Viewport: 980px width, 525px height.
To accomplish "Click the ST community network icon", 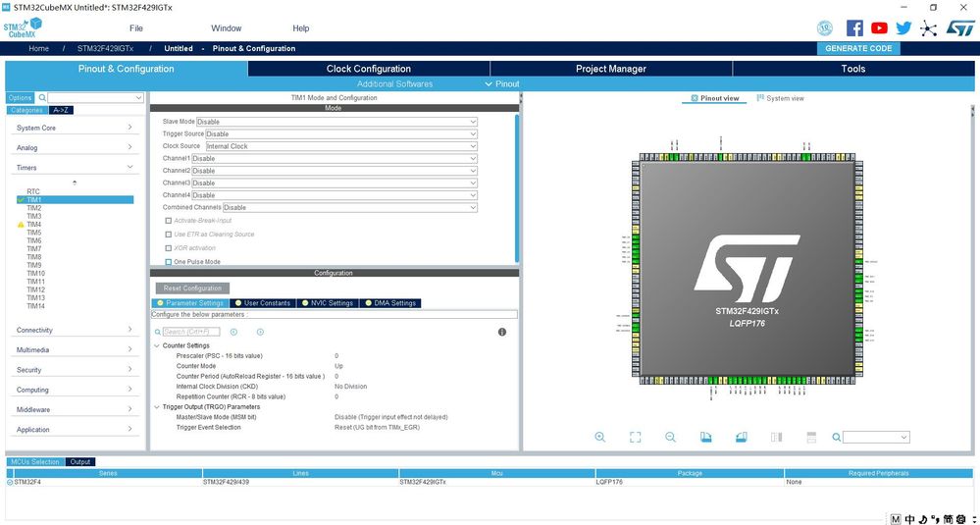I will click(x=929, y=28).
